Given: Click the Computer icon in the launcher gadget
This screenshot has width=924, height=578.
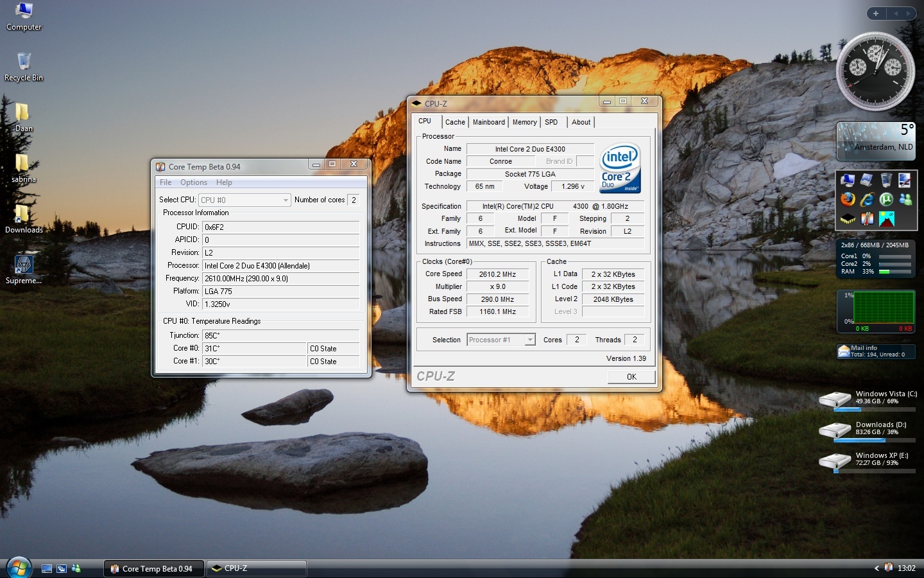Looking at the screenshot, I should [848, 180].
